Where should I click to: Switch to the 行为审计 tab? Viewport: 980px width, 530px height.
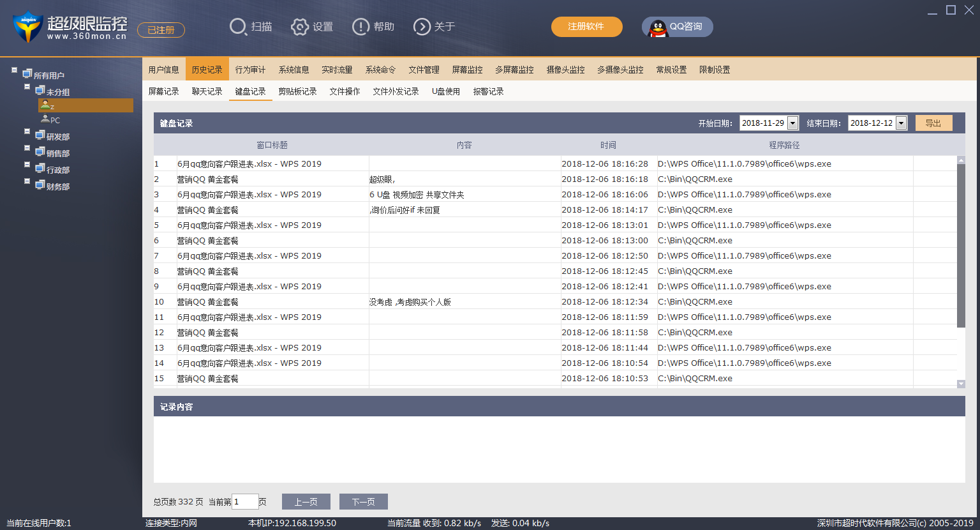[250, 70]
